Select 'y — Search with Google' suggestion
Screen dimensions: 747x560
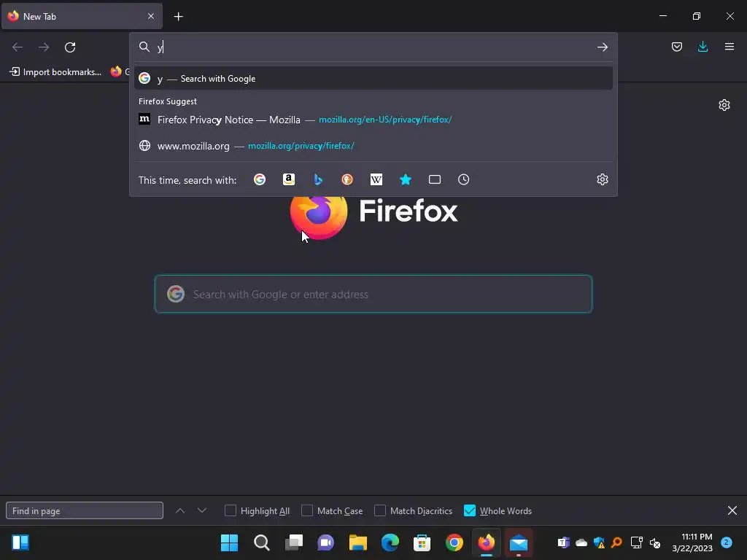[x=373, y=79]
